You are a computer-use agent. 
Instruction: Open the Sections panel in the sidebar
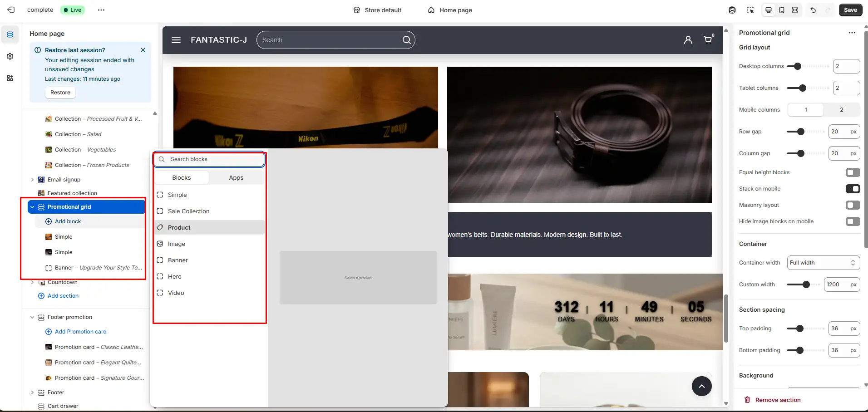coord(10,34)
